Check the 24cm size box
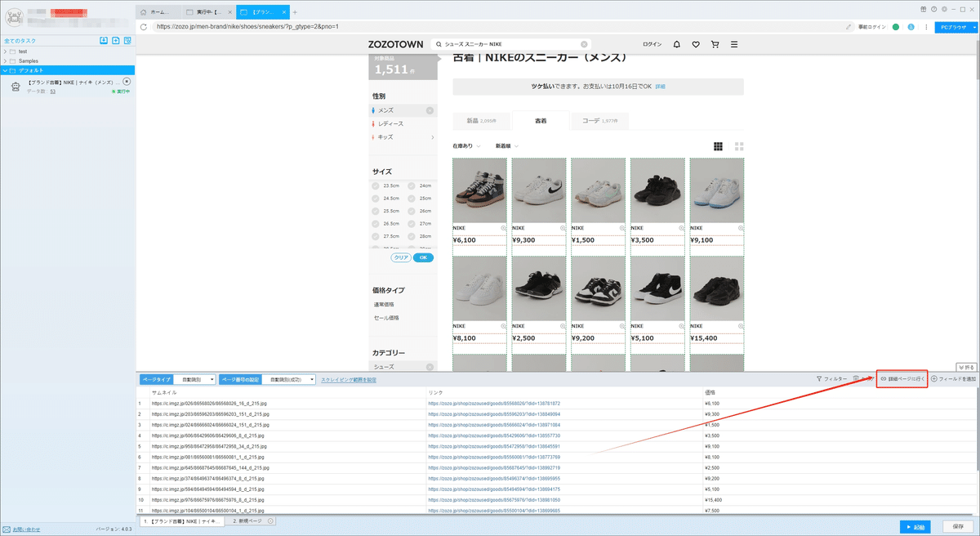 (x=412, y=185)
